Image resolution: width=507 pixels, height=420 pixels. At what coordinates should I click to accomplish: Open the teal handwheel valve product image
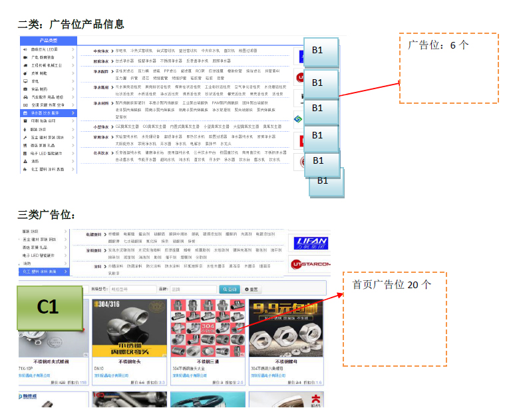(x=208, y=399)
